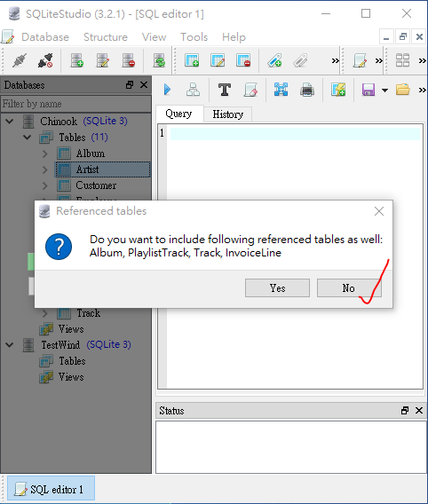Restore down the SQL editor child window
This screenshot has height=504, width=428.
(403, 37)
